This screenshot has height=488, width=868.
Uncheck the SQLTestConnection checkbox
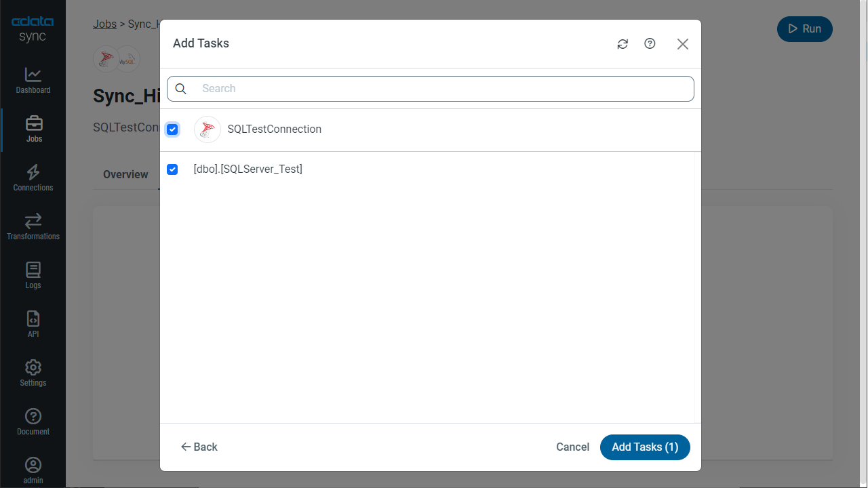[172, 129]
